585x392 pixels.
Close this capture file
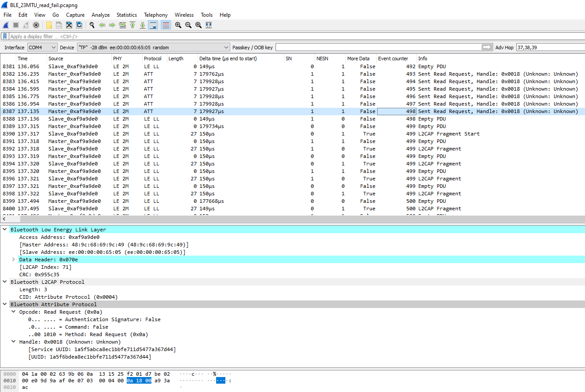[69, 25]
